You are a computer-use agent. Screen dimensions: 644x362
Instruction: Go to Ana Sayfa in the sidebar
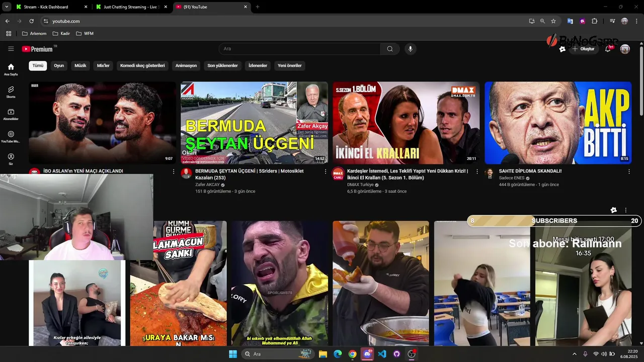coord(11,69)
